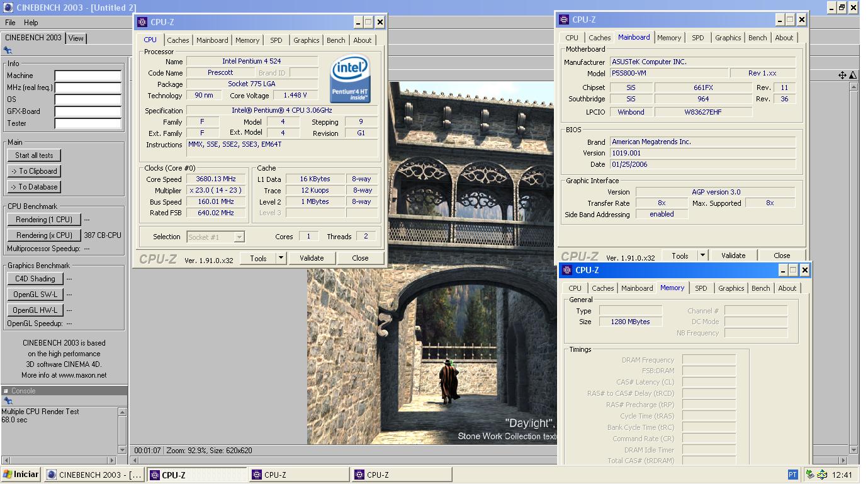The height and width of the screenshot is (484, 868).
Task: Click Close button in Mainboard CPU-Z window
Action: [x=782, y=256]
